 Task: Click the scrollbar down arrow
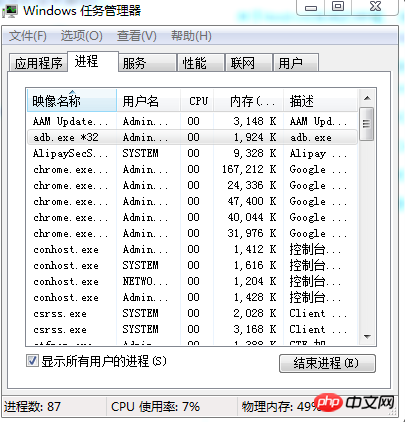(367, 337)
